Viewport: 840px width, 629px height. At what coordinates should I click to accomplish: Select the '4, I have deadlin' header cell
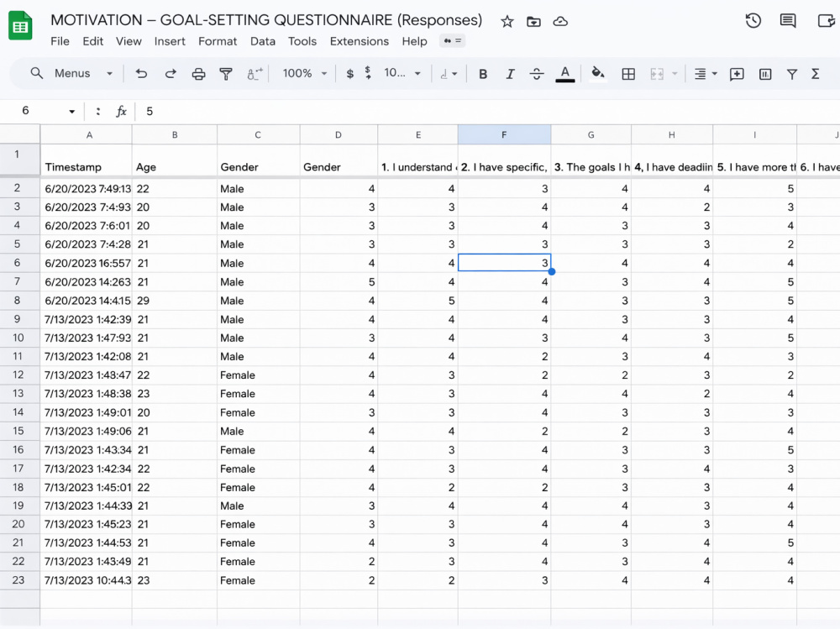(672, 160)
